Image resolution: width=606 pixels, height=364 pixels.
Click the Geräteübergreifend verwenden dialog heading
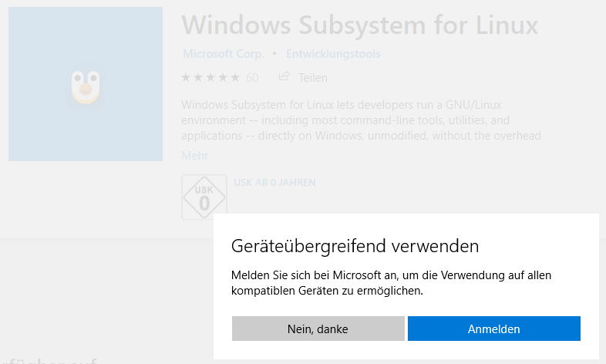pos(355,246)
